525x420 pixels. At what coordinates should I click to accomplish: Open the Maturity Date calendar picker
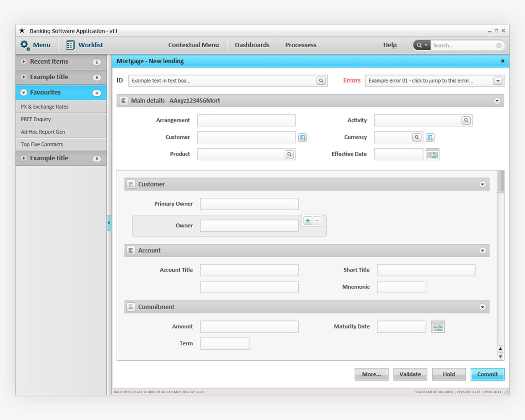click(438, 327)
